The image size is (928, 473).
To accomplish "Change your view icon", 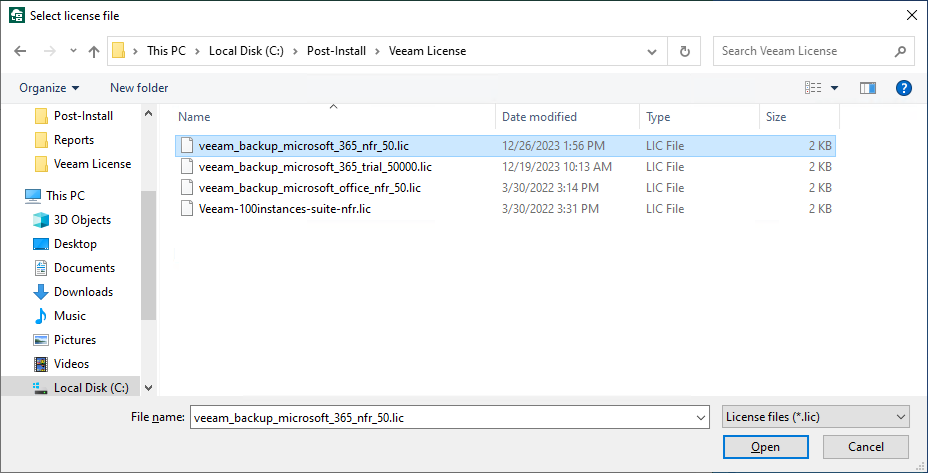I will (813, 88).
